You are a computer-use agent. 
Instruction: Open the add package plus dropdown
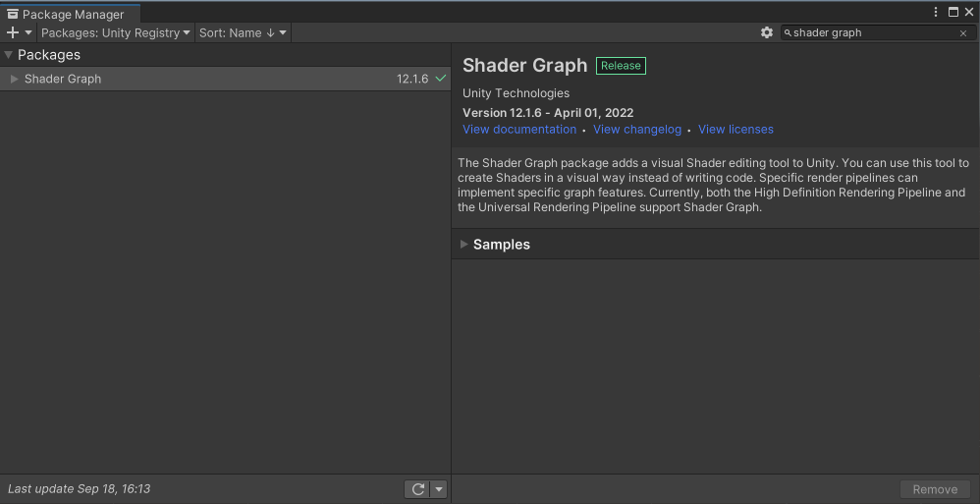pos(20,32)
